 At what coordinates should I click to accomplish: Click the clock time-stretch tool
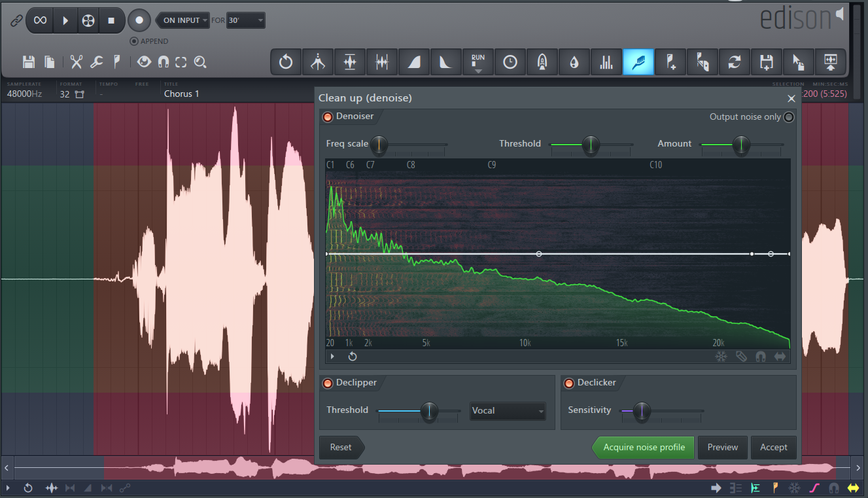[x=510, y=62]
